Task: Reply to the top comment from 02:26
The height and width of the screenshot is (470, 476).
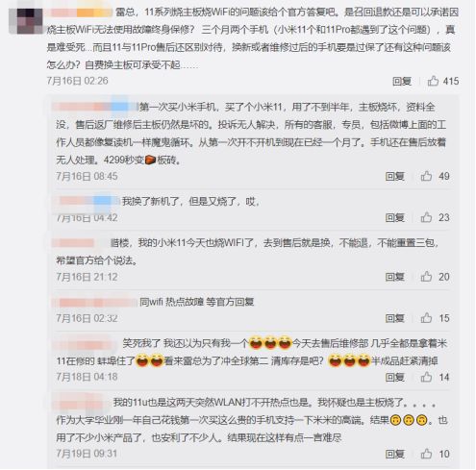Action: pos(402,81)
